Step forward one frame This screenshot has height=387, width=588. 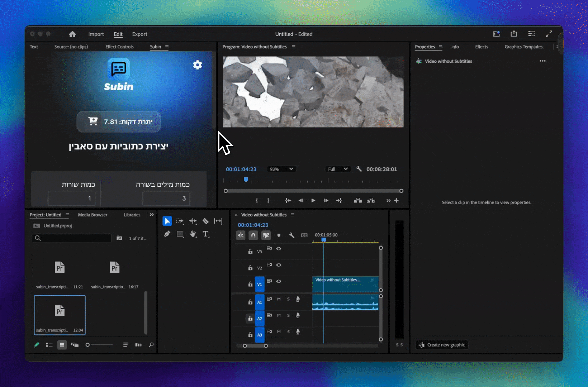(326, 201)
